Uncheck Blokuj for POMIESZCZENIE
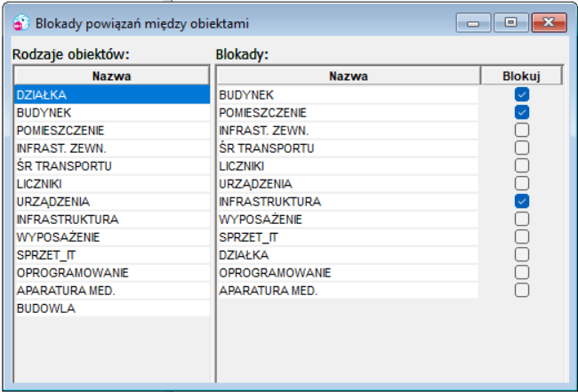578x392 pixels. coord(522,112)
